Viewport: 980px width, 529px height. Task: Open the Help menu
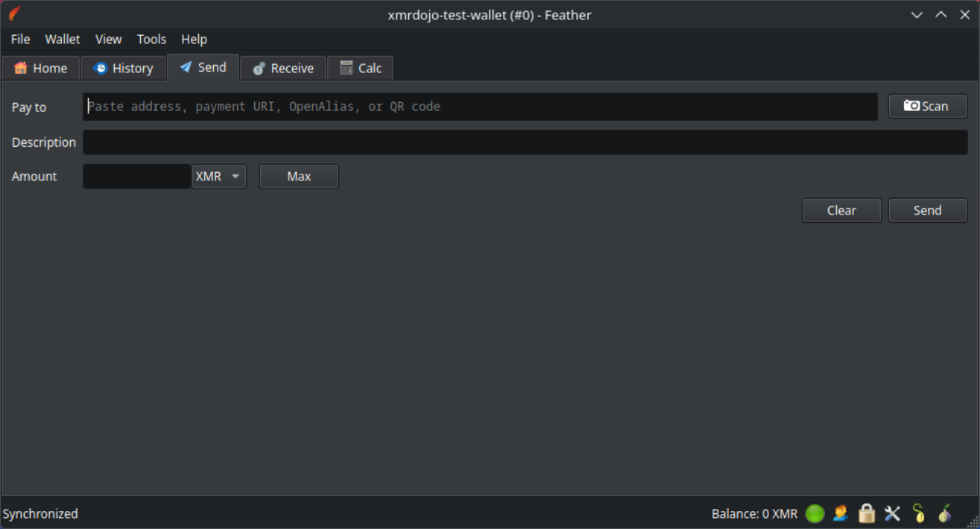(x=194, y=39)
